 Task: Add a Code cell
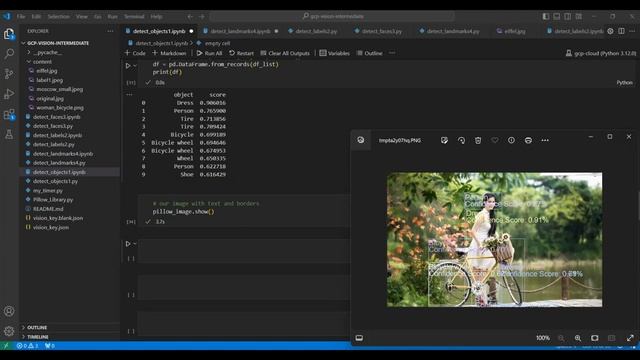pos(136,53)
